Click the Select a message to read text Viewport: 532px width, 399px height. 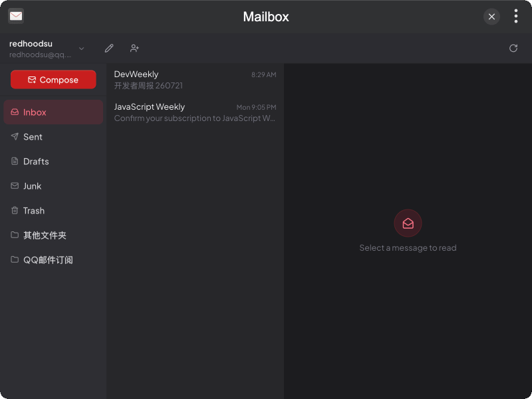tap(408, 247)
